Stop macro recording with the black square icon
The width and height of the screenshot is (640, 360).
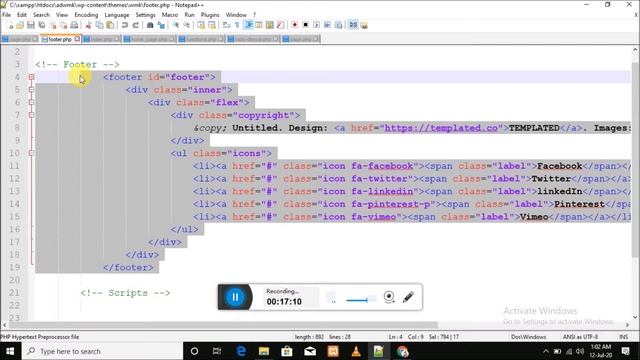click(305, 25)
